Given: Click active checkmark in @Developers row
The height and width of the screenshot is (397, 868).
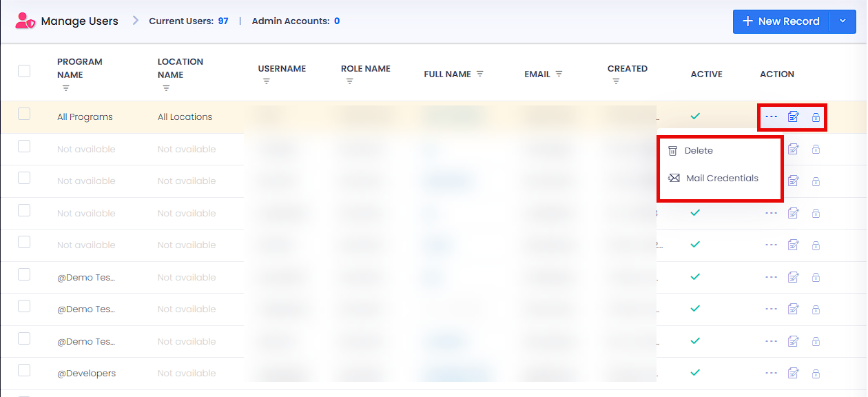Looking at the screenshot, I should 695,372.
